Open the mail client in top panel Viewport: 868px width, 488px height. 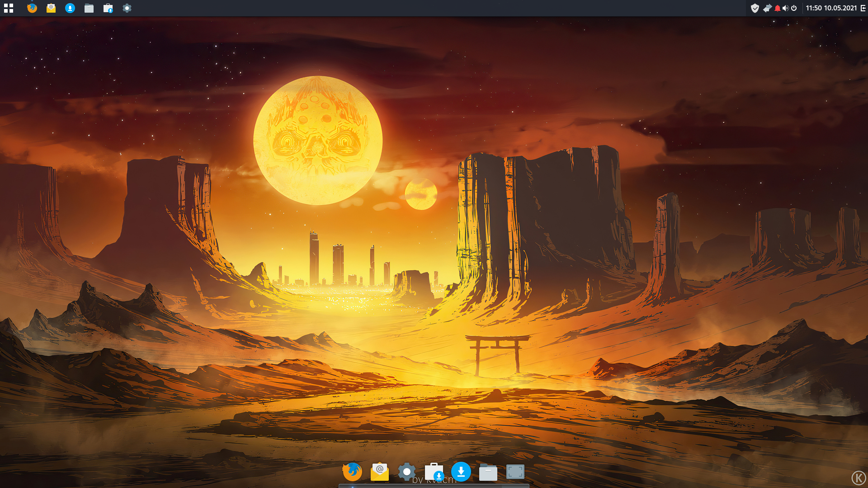51,8
